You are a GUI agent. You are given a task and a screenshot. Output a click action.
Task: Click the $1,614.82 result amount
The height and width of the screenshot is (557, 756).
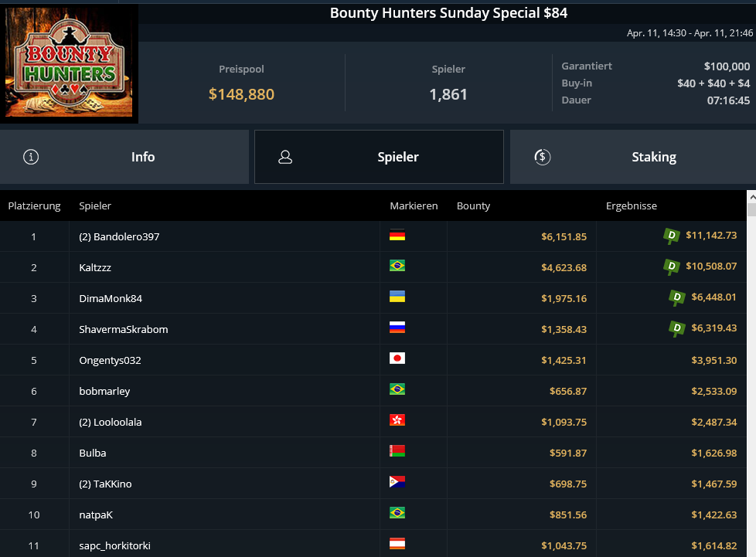coord(714,545)
